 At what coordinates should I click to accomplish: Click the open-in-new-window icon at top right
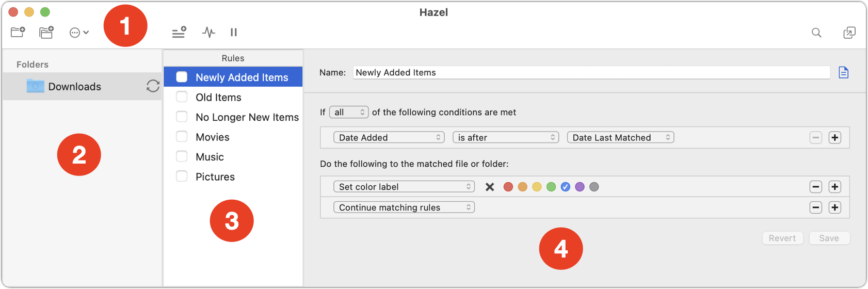849,33
